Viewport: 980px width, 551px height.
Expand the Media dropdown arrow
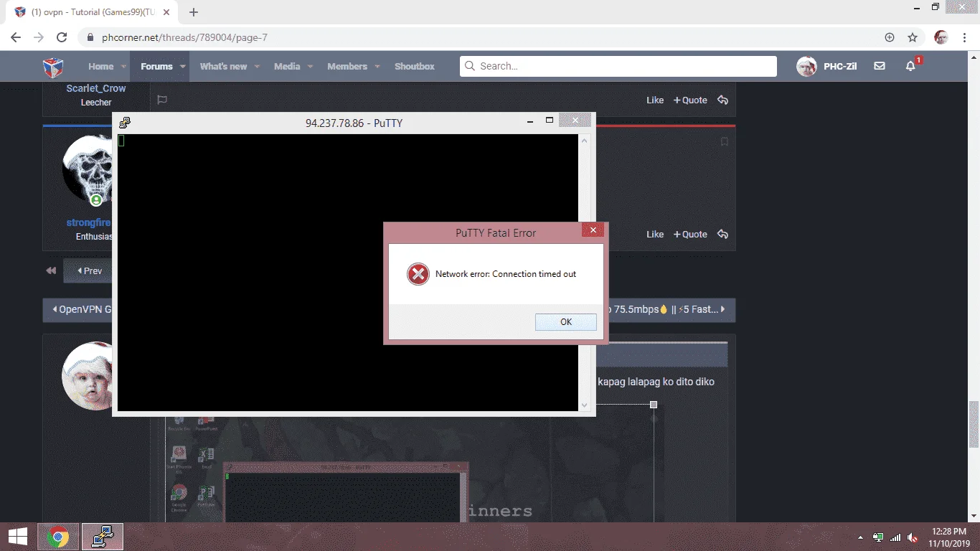[311, 66]
